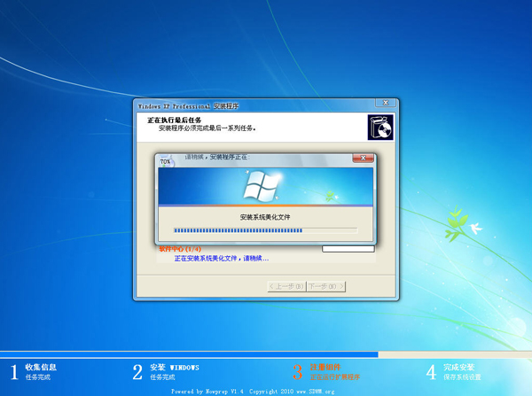Image resolution: width=532 pixels, height=396 pixels.
Task: Select step 3 注册组件 highlighted in orange
Action: [326, 372]
